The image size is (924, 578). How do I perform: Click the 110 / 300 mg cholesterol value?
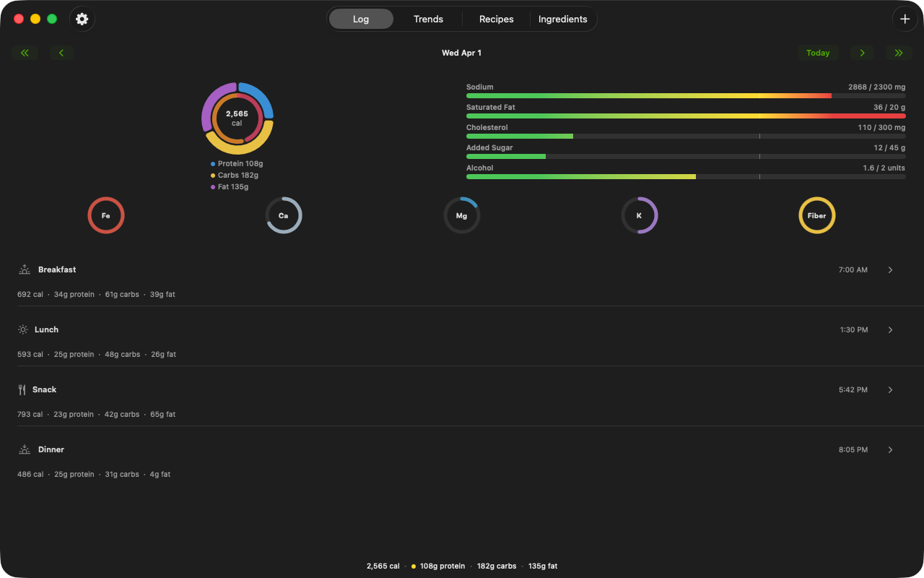click(x=881, y=127)
